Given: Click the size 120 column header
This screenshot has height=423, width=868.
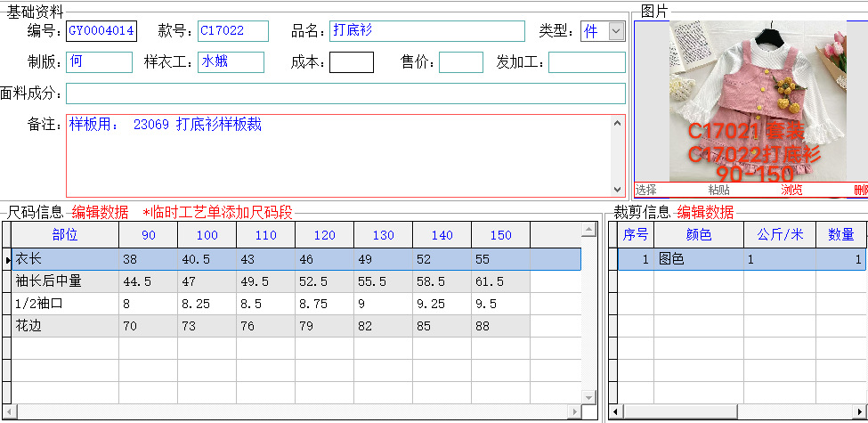Looking at the screenshot, I should point(324,235).
